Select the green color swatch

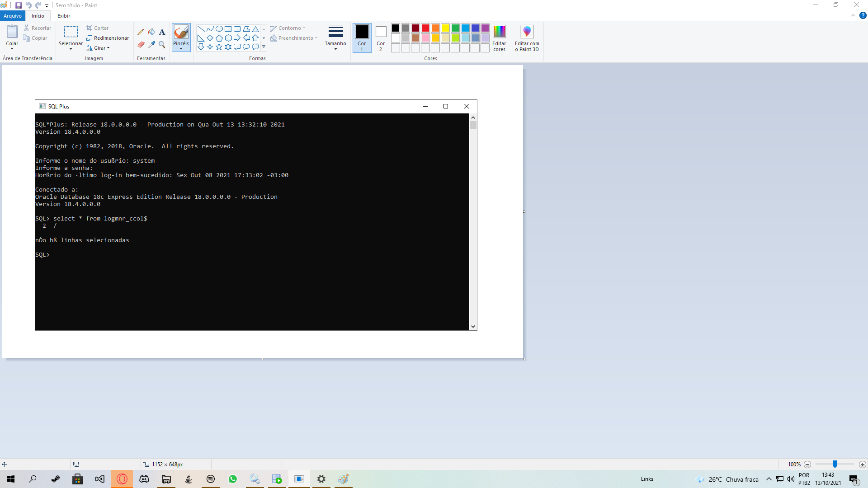(x=455, y=28)
